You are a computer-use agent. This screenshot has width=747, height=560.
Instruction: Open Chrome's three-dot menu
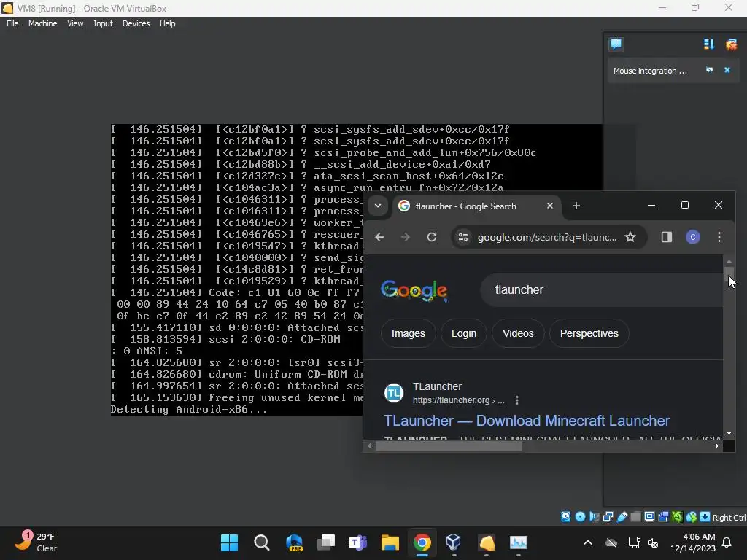click(x=719, y=237)
